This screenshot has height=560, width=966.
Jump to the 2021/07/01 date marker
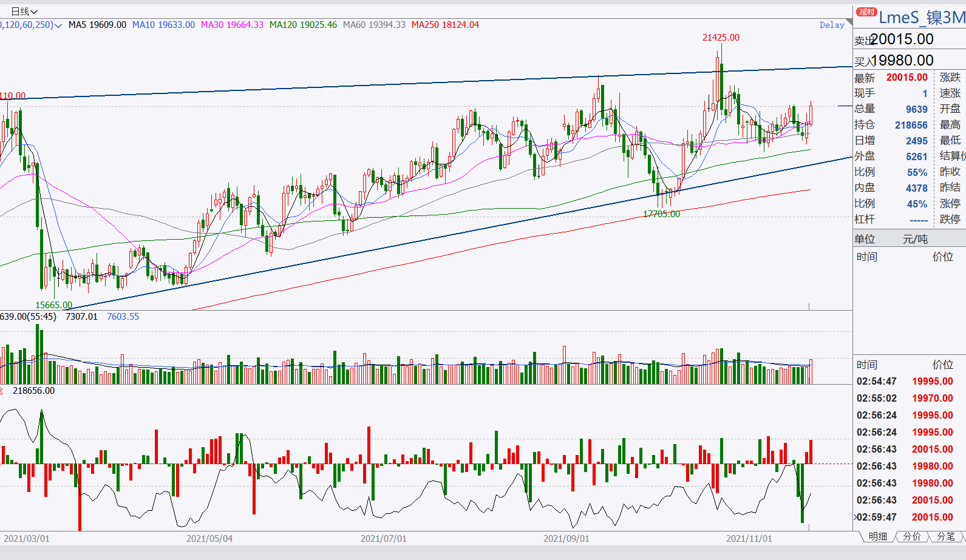[384, 539]
